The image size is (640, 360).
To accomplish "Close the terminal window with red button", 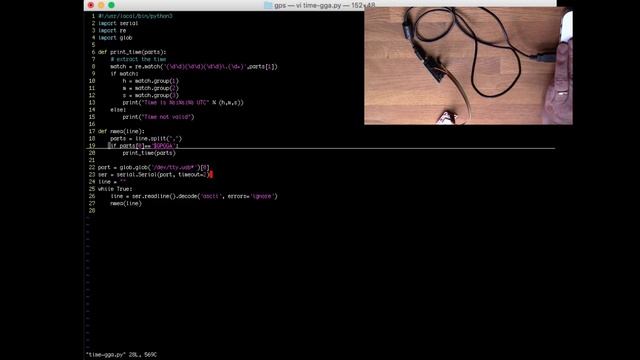I will point(91,5).
